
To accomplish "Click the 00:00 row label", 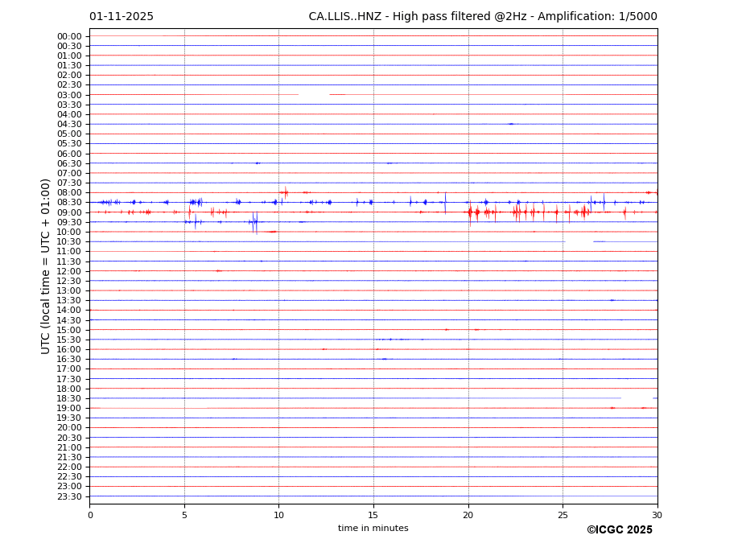I will point(69,36).
